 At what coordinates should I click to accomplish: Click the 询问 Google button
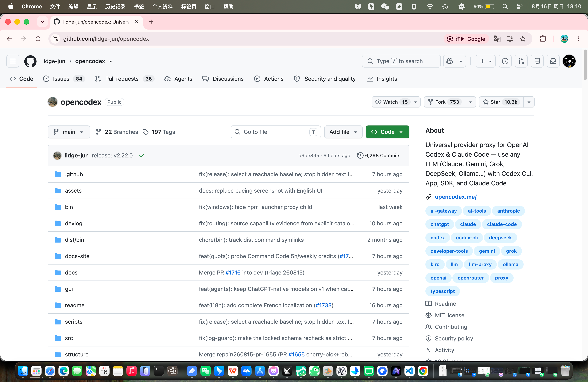coord(466,39)
